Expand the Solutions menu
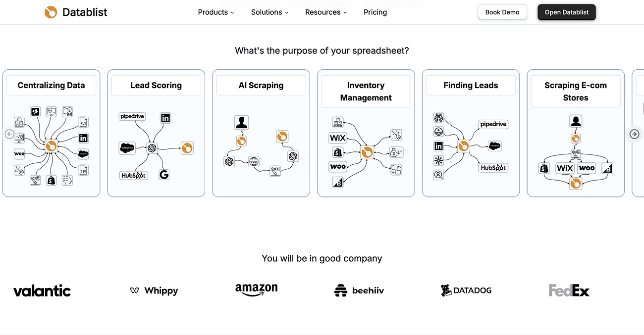644x335 pixels. (x=269, y=12)
